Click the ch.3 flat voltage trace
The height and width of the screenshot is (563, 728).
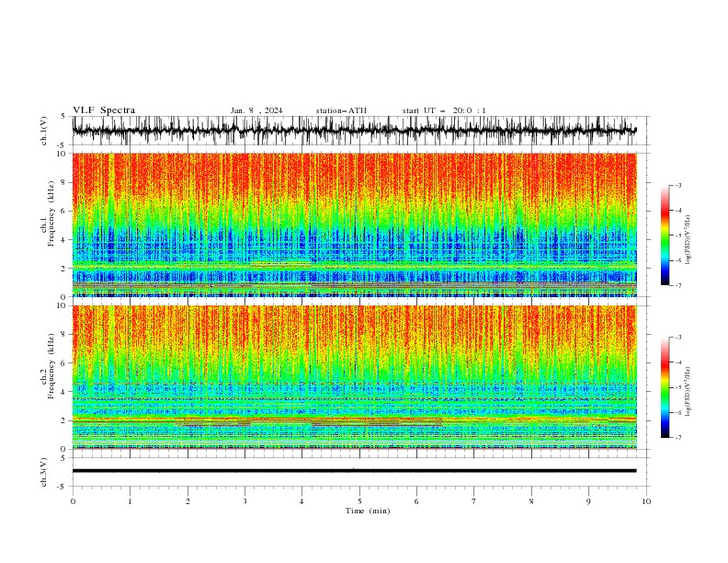(354, 471)
